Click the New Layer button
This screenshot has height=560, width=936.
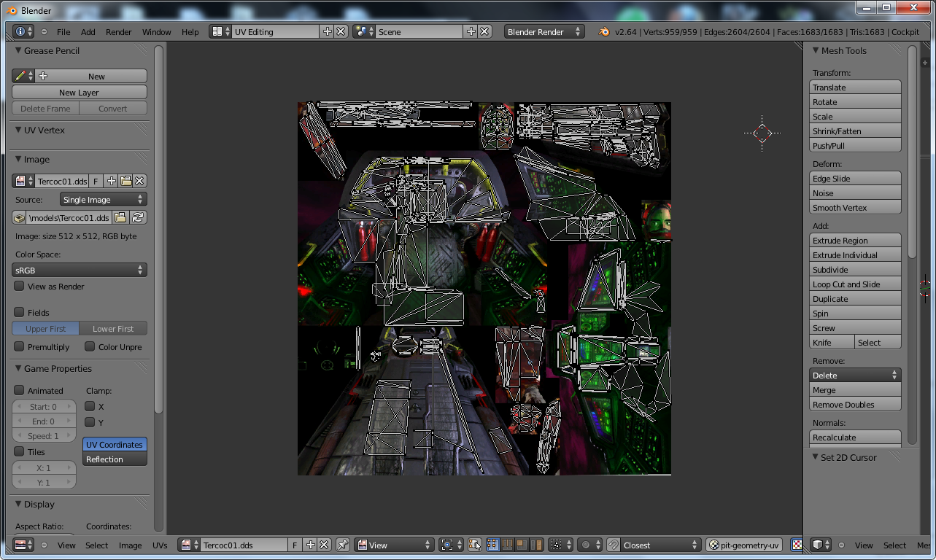tap(80, 93)
